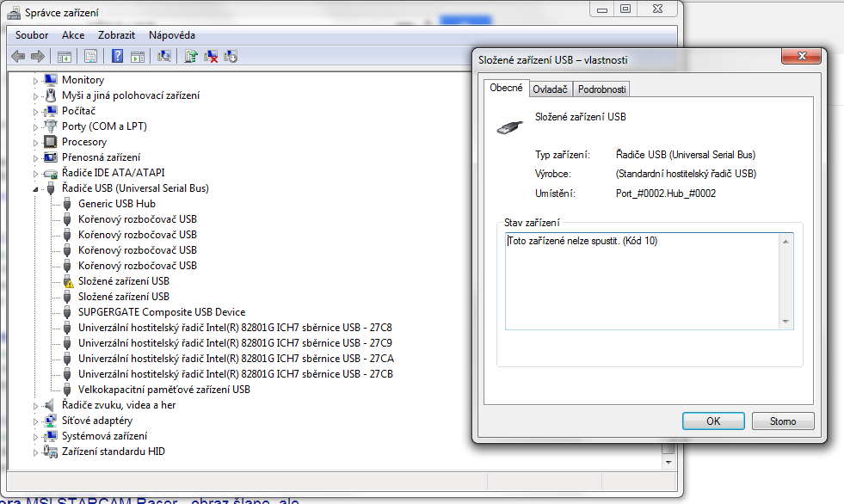Open the Akce menu
Viewport: 844px width, 504px height.
tap(73, 35)
